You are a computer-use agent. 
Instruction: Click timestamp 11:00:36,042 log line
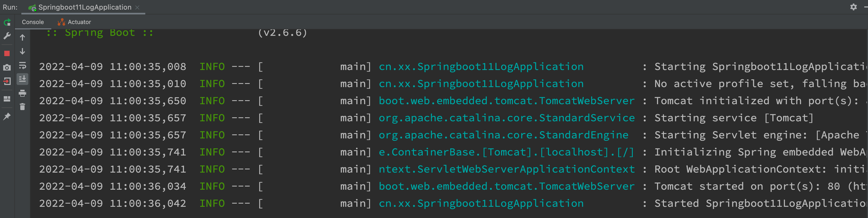[148, 204]
